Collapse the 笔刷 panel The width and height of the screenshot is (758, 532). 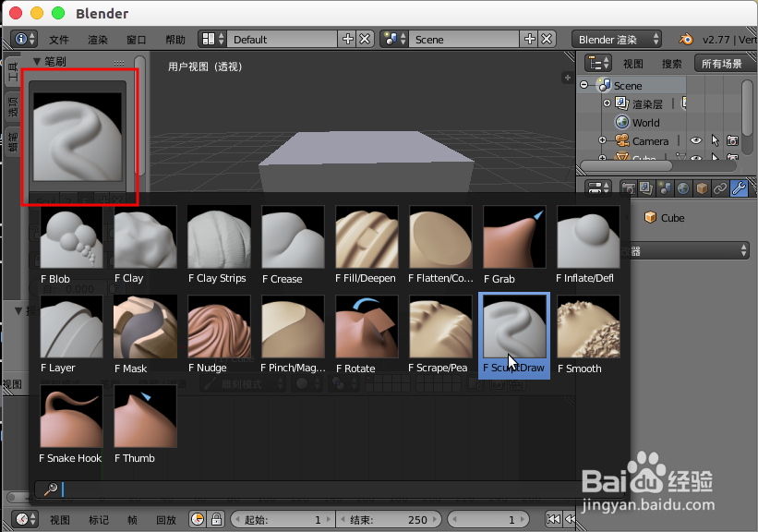click(36, 62)
